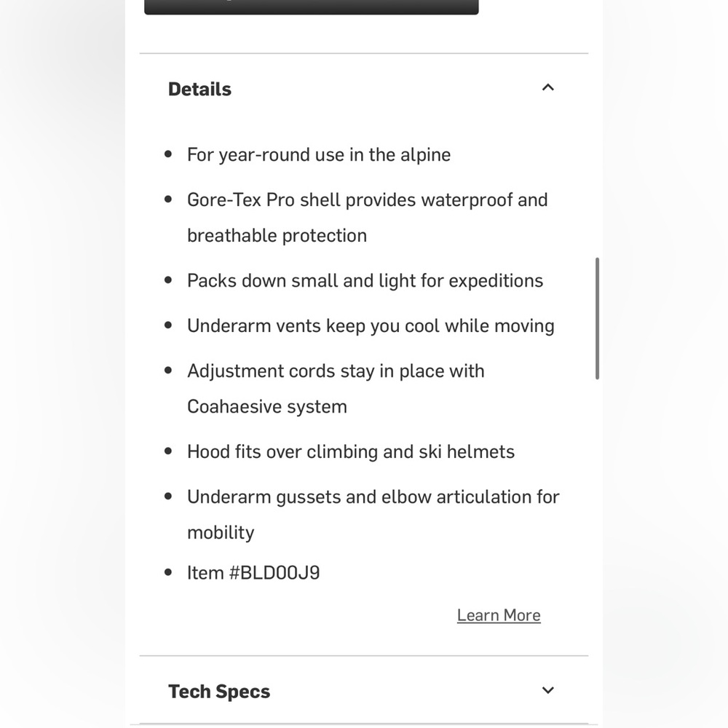Expand the Tech Specs chevron
The height and width of the screenshot is (728, 728).
[548, 690]
